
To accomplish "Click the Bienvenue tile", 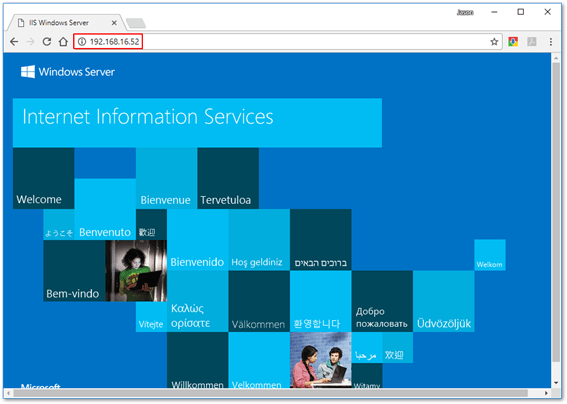I will coord(167,178).
